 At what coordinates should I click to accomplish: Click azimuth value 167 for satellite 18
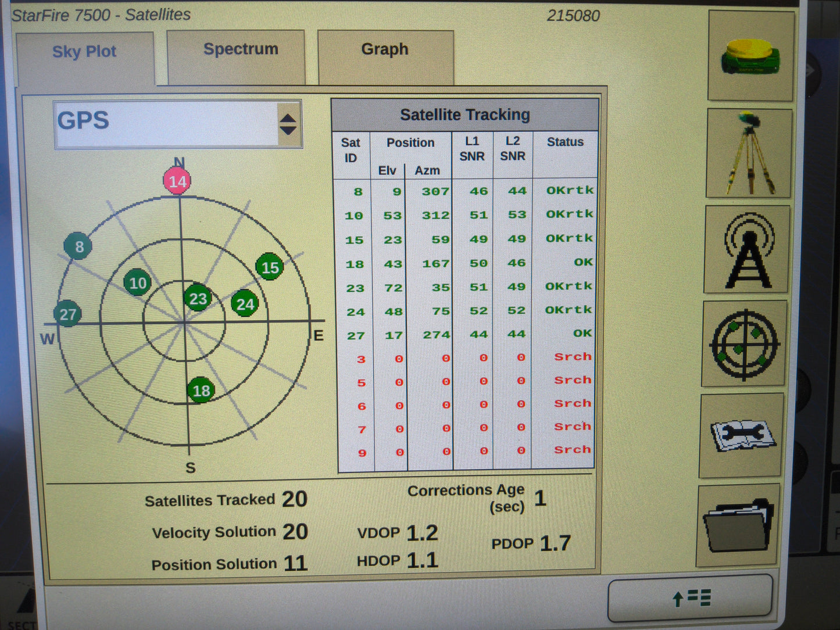(x=436, y=264)
